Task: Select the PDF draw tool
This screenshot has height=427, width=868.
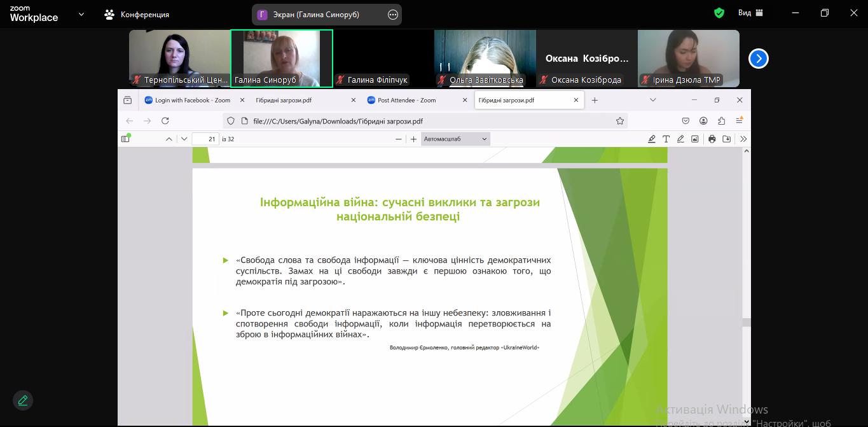Action: 681,139
